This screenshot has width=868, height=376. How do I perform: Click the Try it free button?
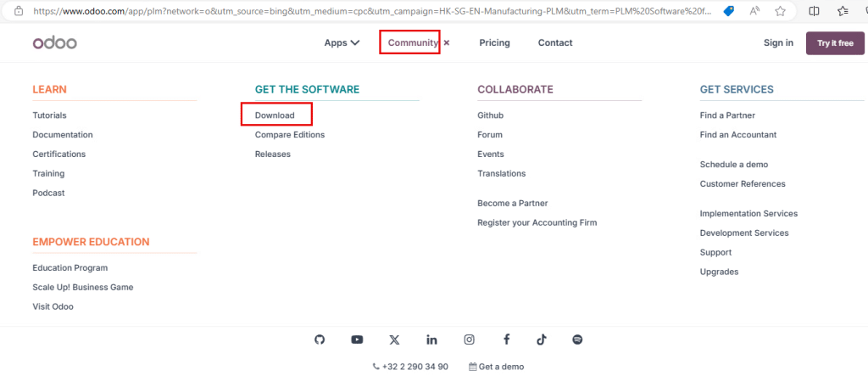click(835, 43)
